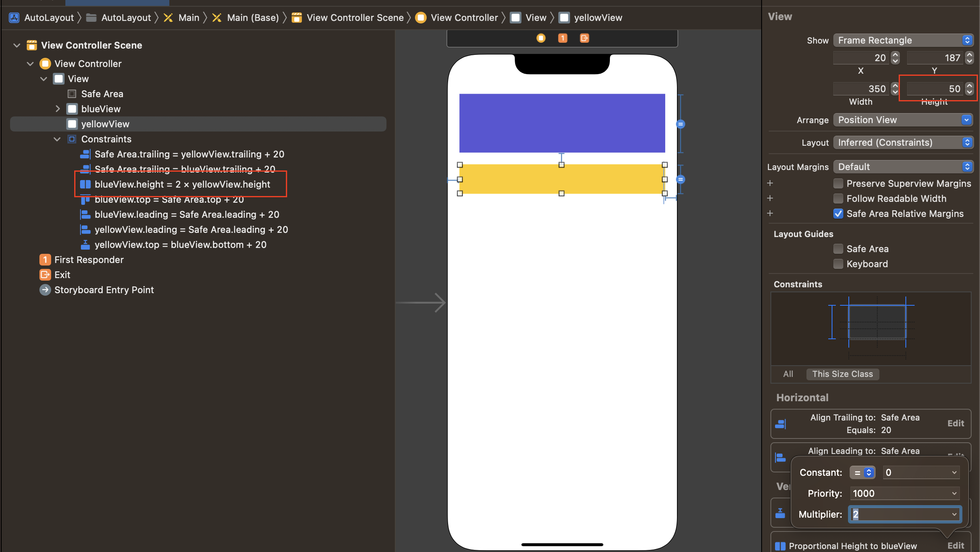Click the Multiplier input field
Viewport: 980px width, 552px height.
tap(899, 514)
